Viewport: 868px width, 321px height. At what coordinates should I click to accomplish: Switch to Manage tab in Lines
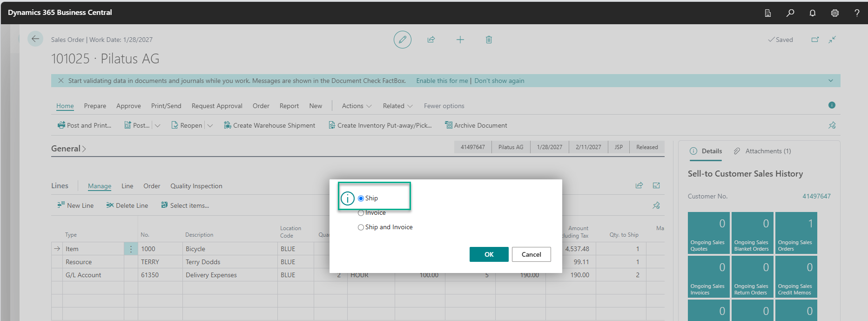click(x=100, y=186)
